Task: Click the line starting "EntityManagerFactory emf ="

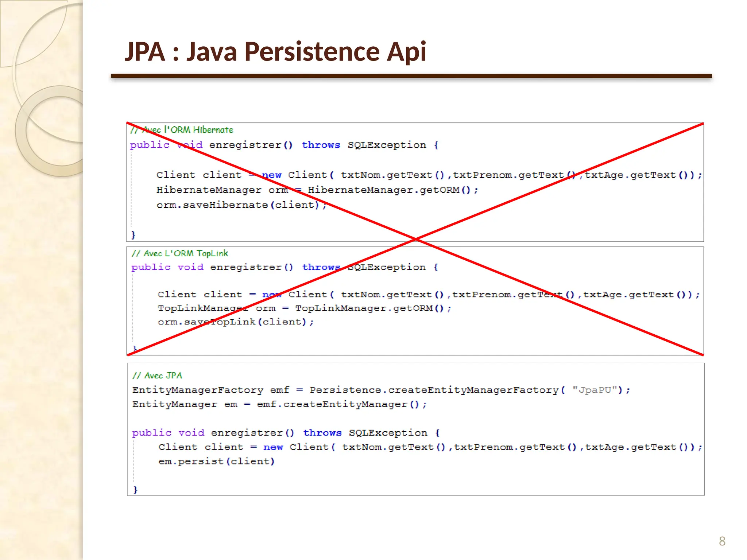Action: tap(381, 390)
